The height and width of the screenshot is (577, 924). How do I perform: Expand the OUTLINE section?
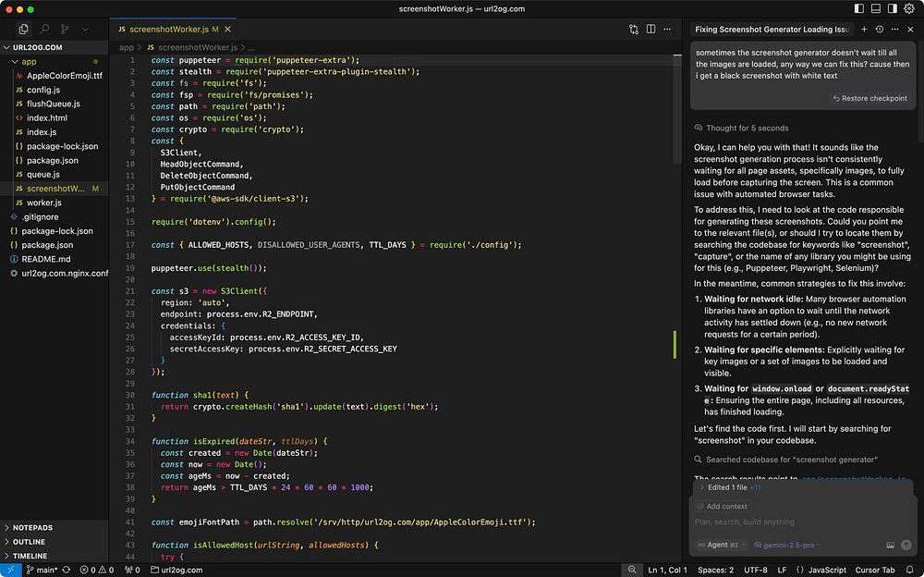pos(28,542)
